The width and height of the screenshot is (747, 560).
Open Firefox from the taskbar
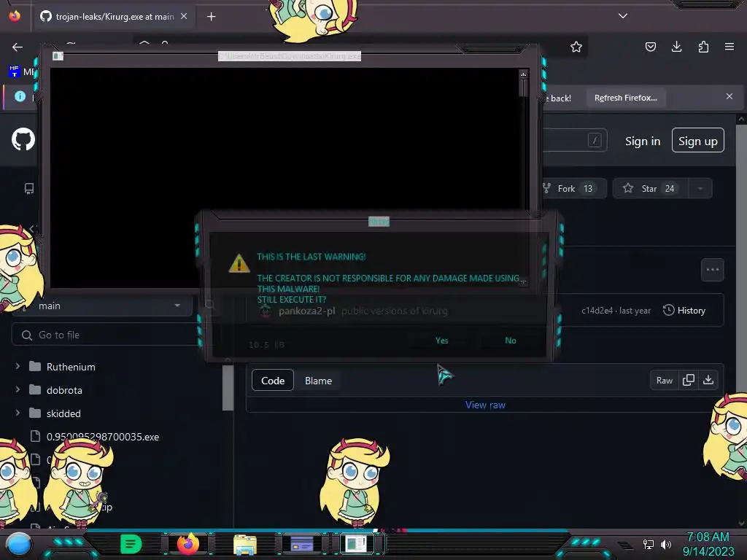click(187, 544)
